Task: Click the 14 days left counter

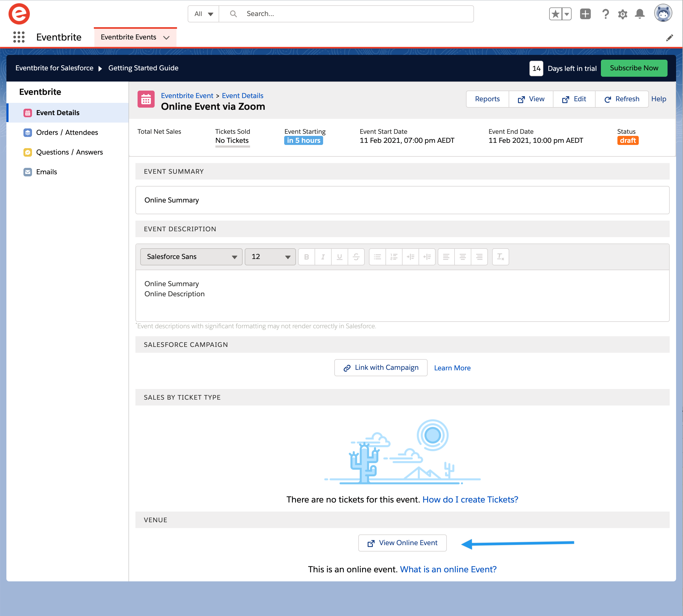Action: click(x=536, y=68)
